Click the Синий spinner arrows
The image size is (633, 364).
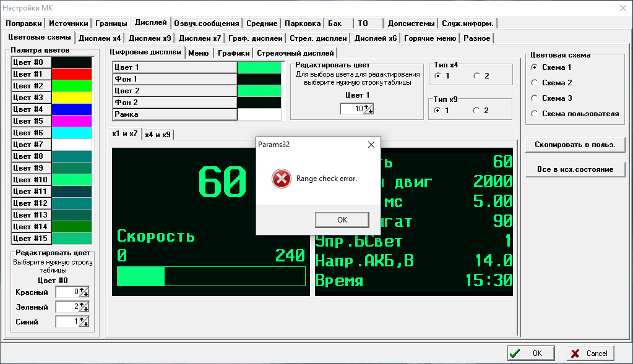click(84, 322)
